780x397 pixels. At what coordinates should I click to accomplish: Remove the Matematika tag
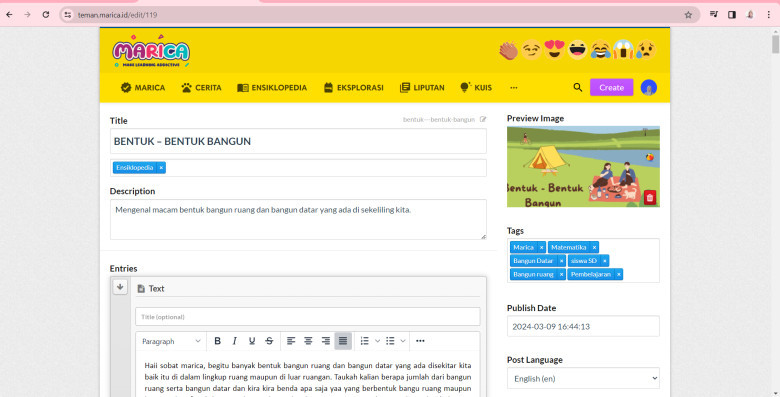594,247
